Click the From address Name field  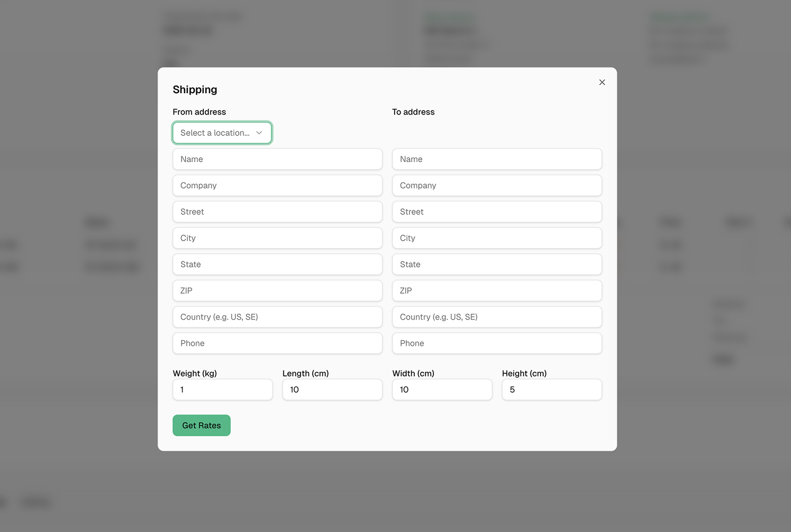point(277,159)
